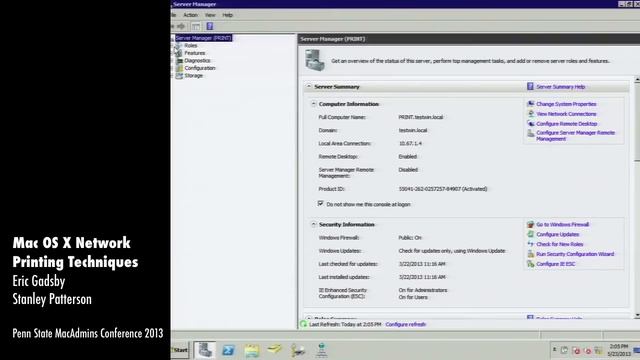Open the Action menu

click(x=190, y=15)
